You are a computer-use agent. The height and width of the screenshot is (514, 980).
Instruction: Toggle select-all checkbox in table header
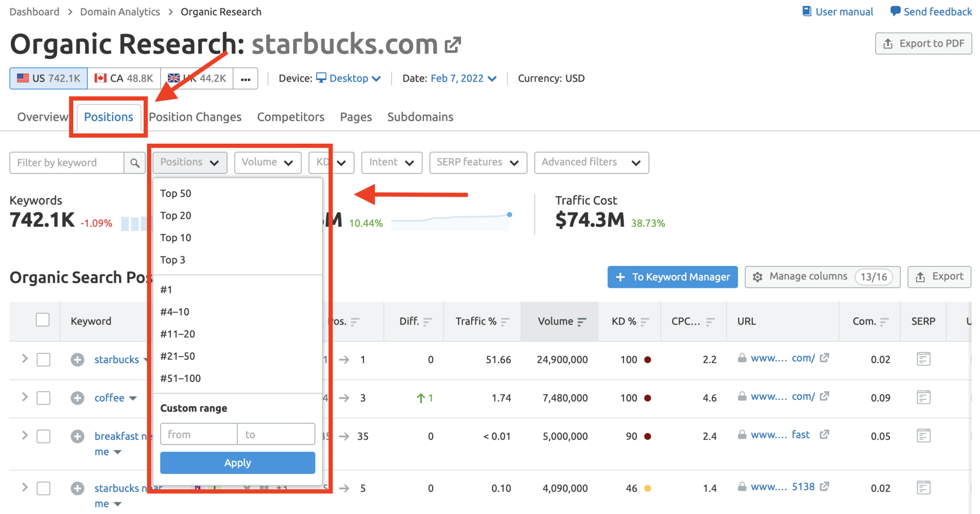[43, 320]
